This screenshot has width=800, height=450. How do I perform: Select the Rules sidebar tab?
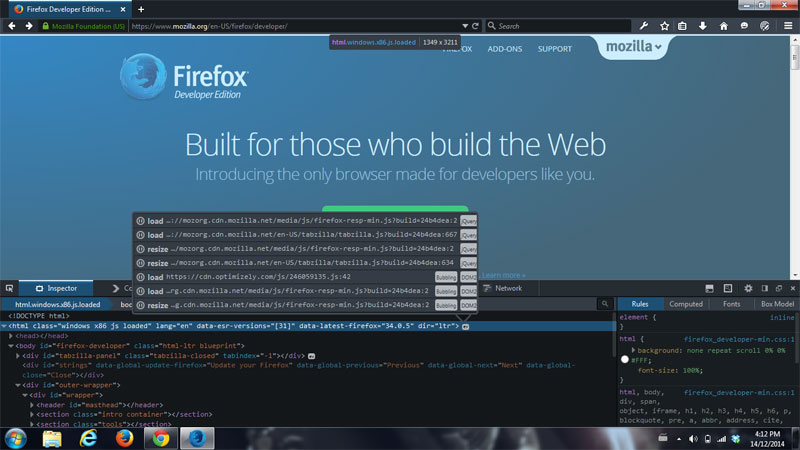[640, 304]
